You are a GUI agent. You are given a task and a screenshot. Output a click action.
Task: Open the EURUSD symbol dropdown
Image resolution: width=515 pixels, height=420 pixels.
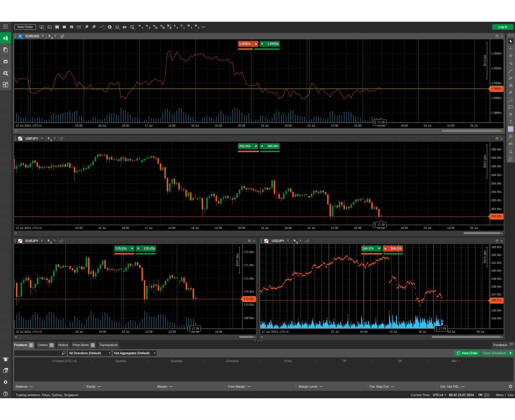point(43,36)
